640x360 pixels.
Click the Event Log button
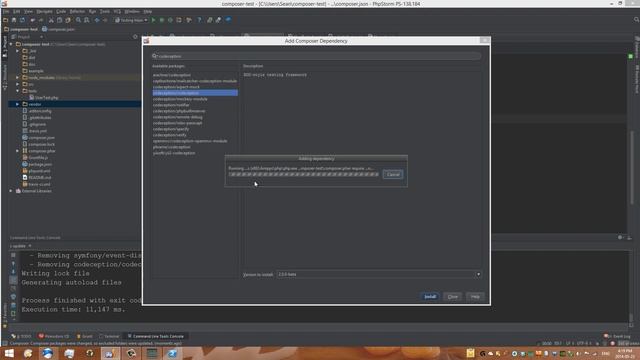click(618, 336)
